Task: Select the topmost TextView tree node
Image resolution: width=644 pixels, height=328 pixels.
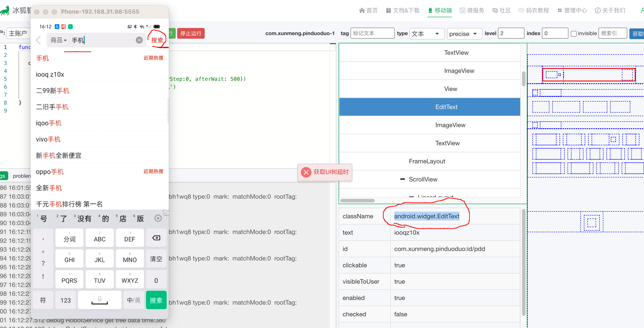Action: [x=429, y=53]
